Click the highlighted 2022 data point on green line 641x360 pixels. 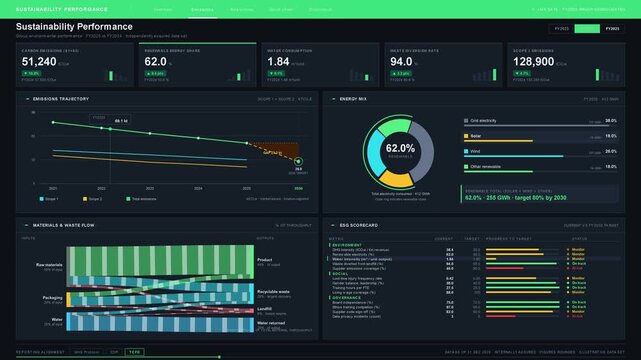click(110, 129)
